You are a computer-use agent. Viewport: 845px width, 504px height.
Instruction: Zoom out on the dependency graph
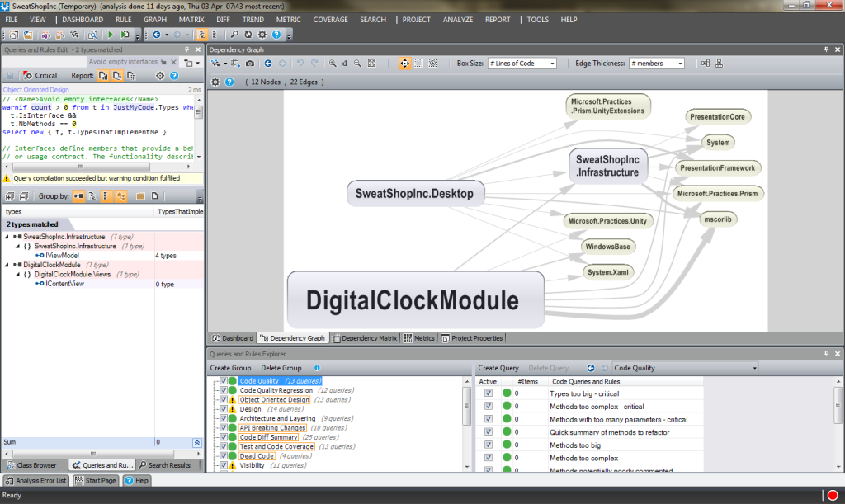coord(357,63)
